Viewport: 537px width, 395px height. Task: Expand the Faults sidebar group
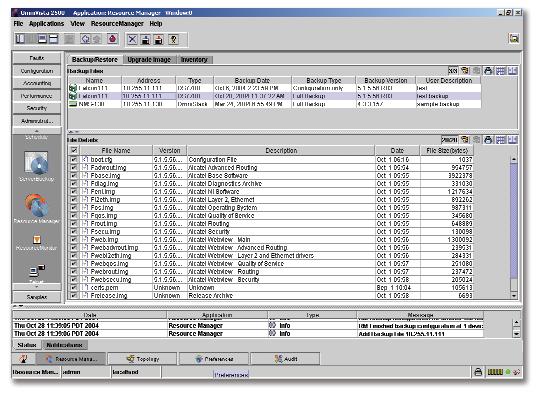(x=37, y=58)
